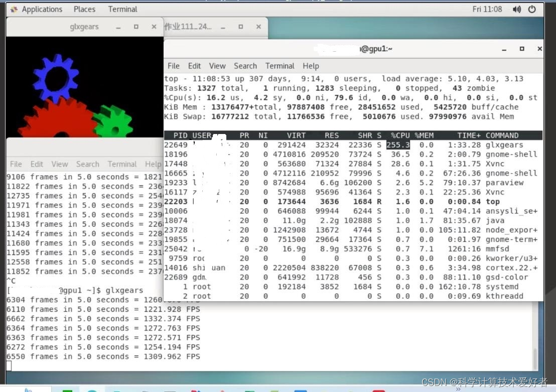Open View menu in background terminal

tap(59, 164)
